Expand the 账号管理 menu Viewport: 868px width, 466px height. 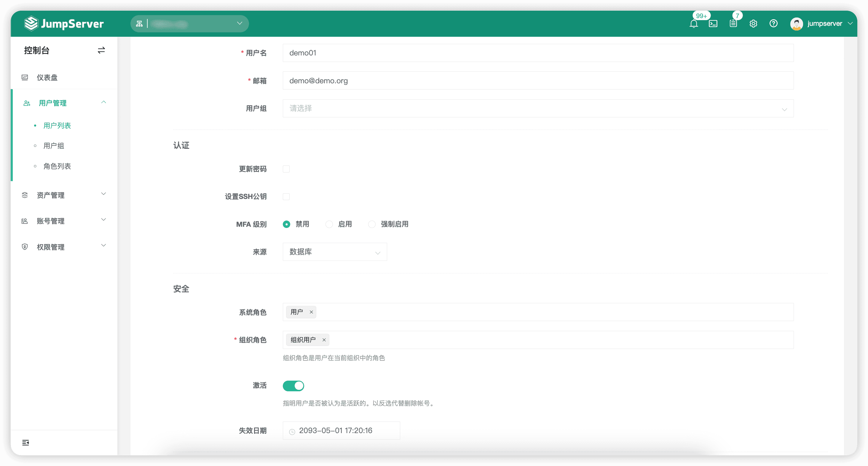(64, 221)
